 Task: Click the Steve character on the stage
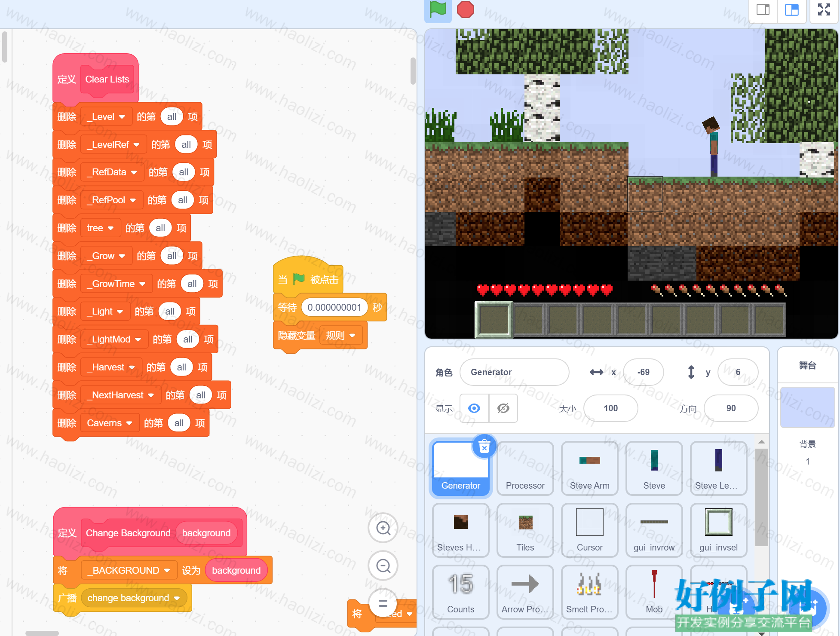tap(712, 147)
